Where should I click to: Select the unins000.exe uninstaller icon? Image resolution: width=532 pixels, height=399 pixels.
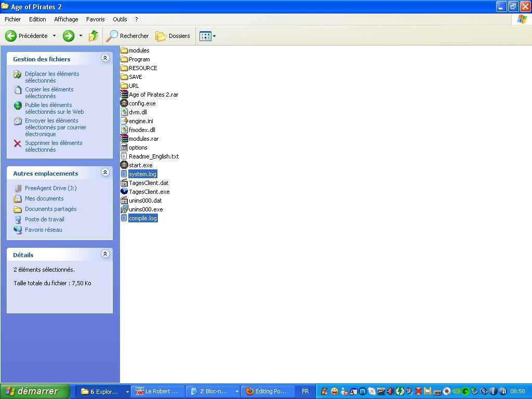(124, 209)
